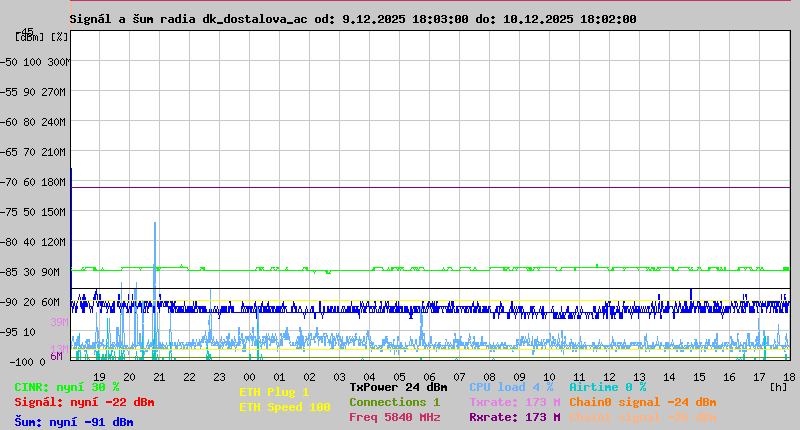Click the faint 'Chain1 signal' legend label
Screen dimensions: 800x430
point(643,417)
